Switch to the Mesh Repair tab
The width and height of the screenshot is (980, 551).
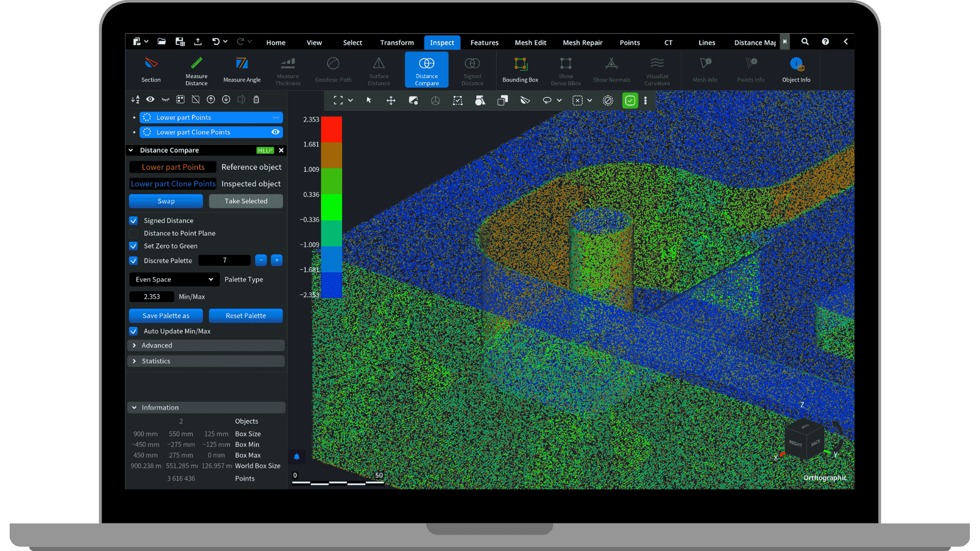582,43
